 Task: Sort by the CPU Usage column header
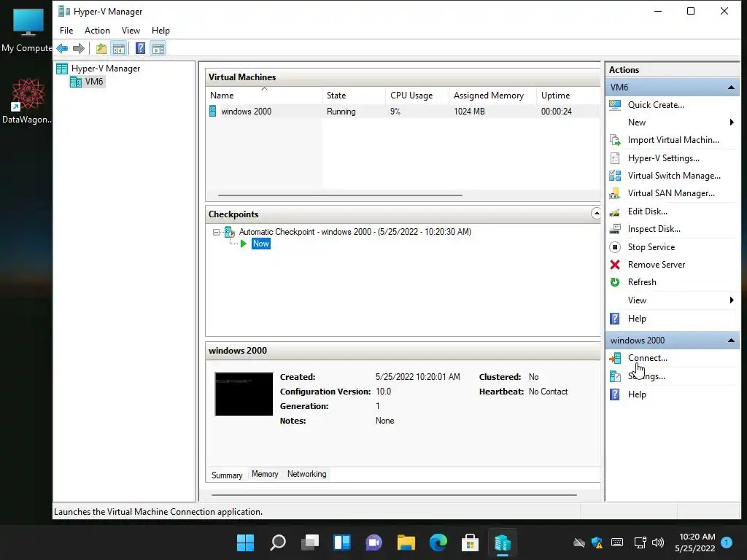coord(417,96)
